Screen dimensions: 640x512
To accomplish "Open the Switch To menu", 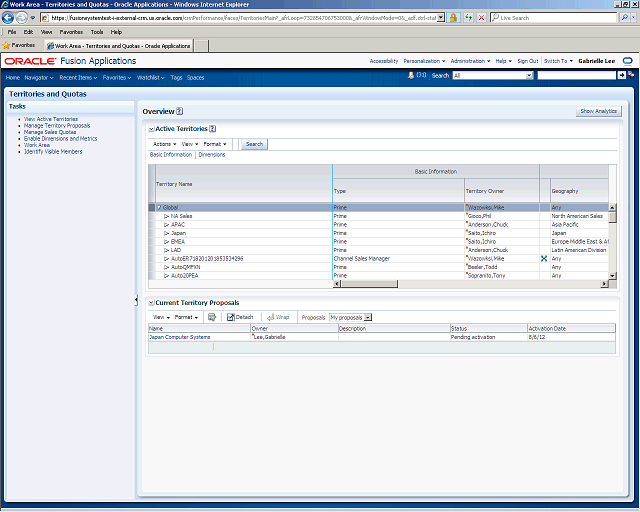I will (x=558, y=61).
